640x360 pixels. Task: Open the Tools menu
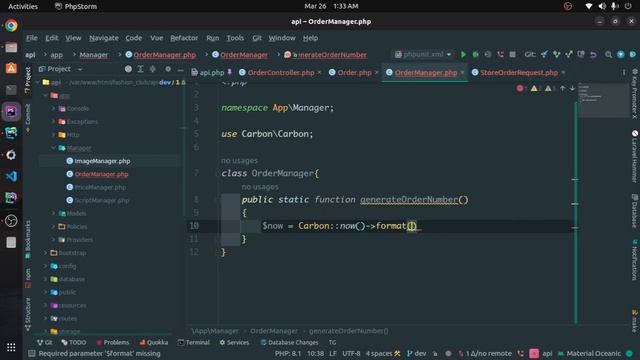click(x=235, y=38)
